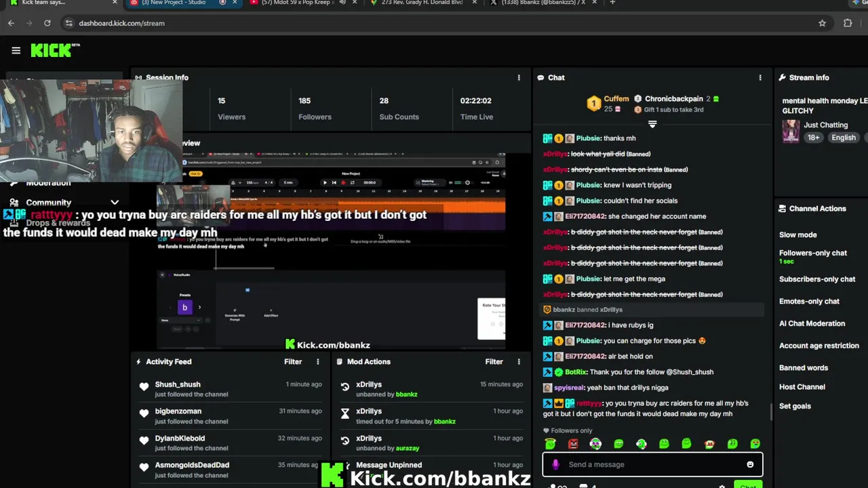Click the address bar URL
This screenshot has height=488, width=868.
(x=121, y=23)
